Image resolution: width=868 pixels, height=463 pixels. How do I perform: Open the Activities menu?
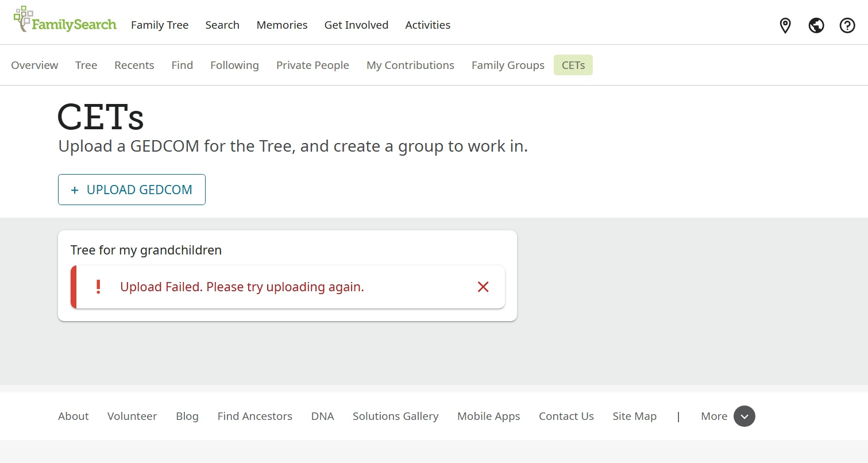tap(428, 25)
